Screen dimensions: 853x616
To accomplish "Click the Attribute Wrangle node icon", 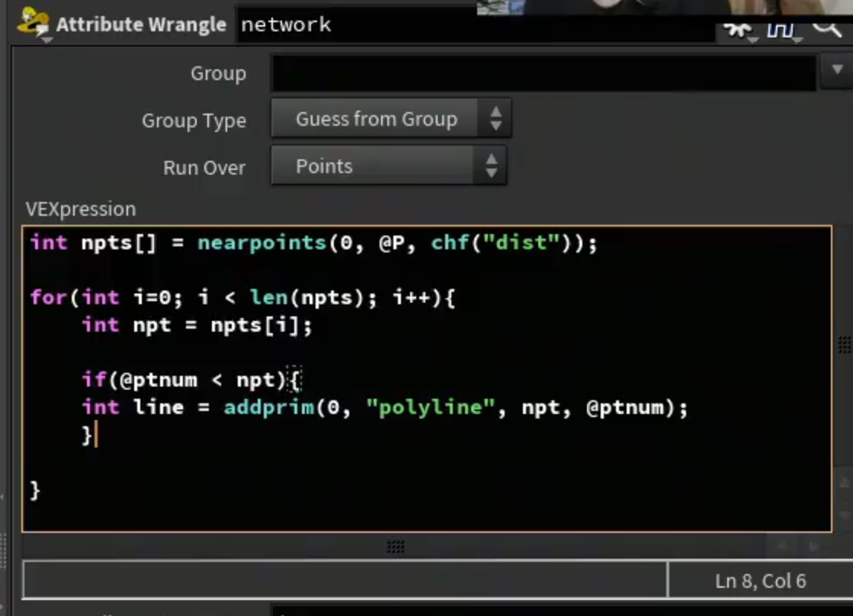I will [x=33, y=24].
